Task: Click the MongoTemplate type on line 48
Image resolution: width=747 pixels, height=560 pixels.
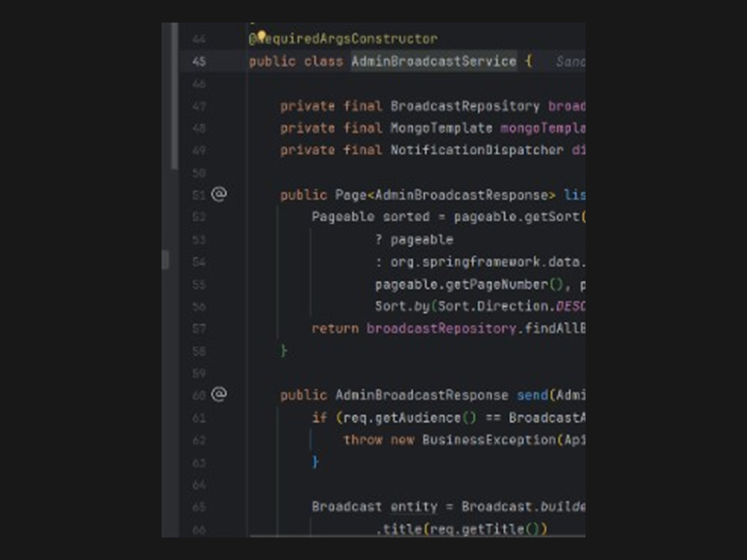Action: point(441,128)
